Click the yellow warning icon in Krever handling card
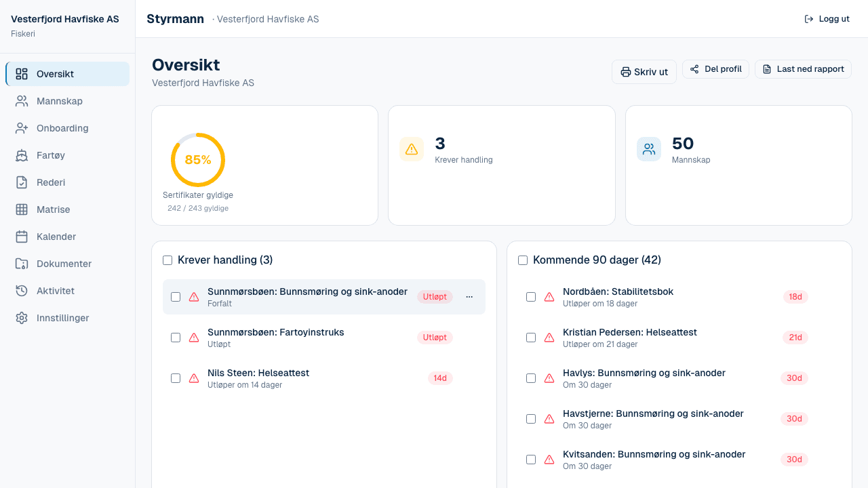Screen dimensions: 868x488 click(x=412, y=149)
